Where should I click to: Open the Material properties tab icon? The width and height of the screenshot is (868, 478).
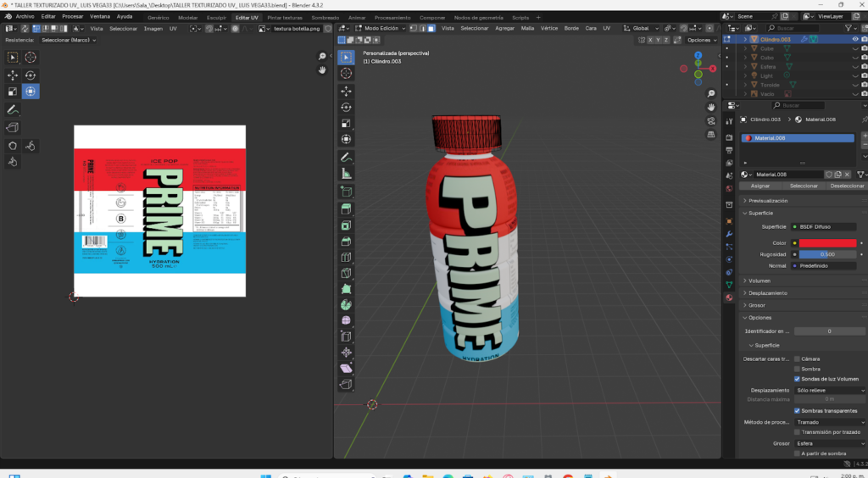(729, 297)
